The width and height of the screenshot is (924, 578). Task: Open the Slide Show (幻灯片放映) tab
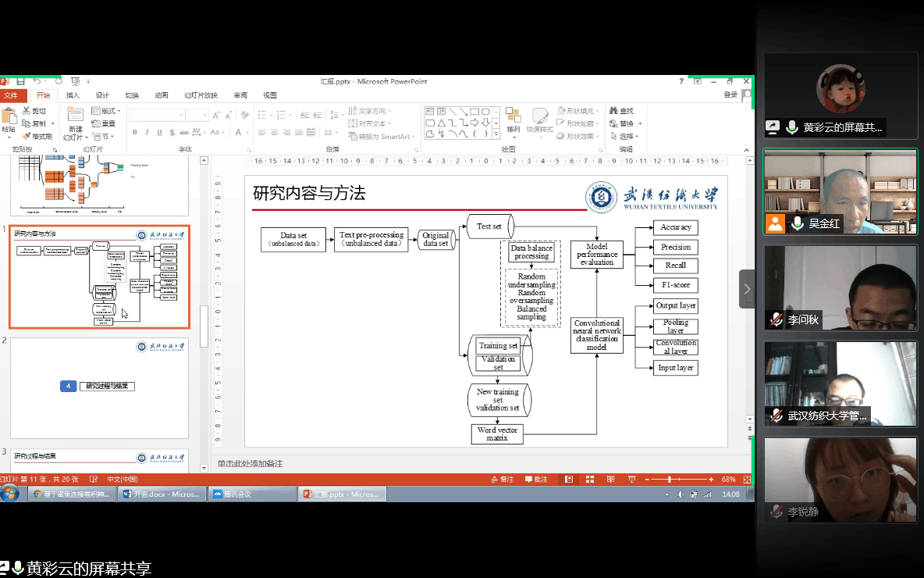[x=201, y=95]
